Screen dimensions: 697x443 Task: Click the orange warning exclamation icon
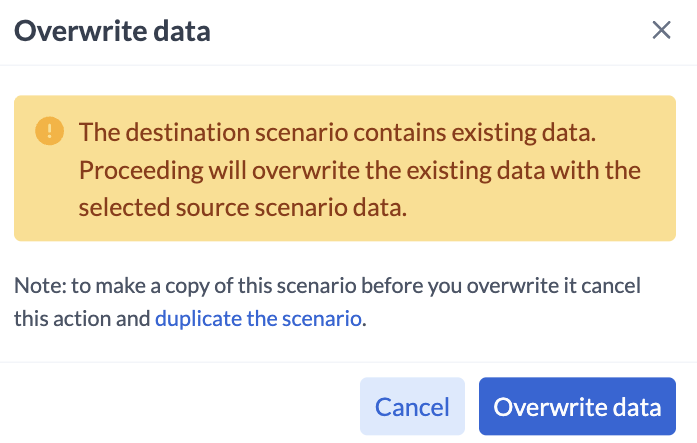[x=48, y=131]
